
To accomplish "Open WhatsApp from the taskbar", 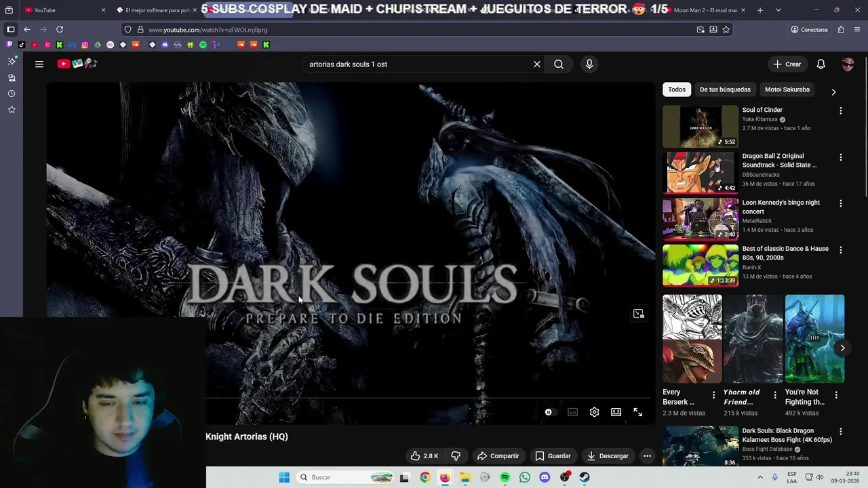I will click(525, 477).
